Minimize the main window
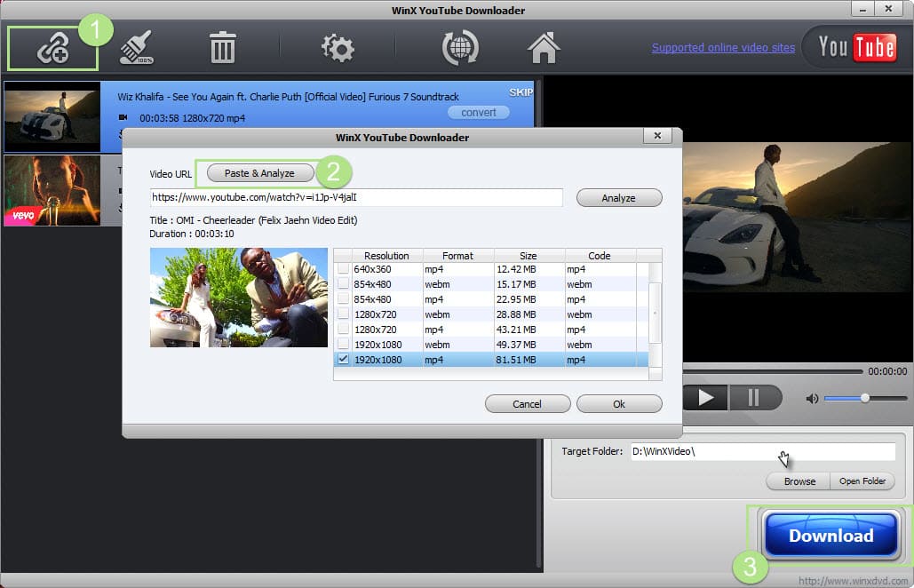Image resolution: width=914 pixels, height=588 pixels. 862,9
